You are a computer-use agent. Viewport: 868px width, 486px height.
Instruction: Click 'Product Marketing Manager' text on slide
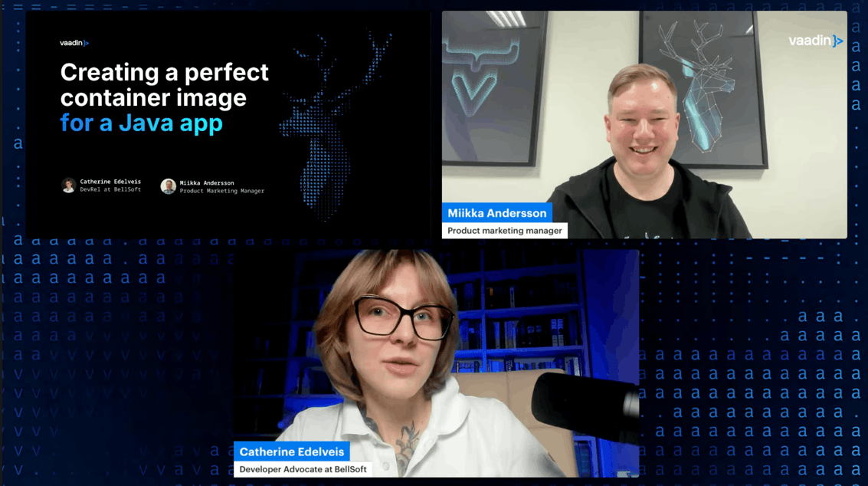click(x=222, y=191)
